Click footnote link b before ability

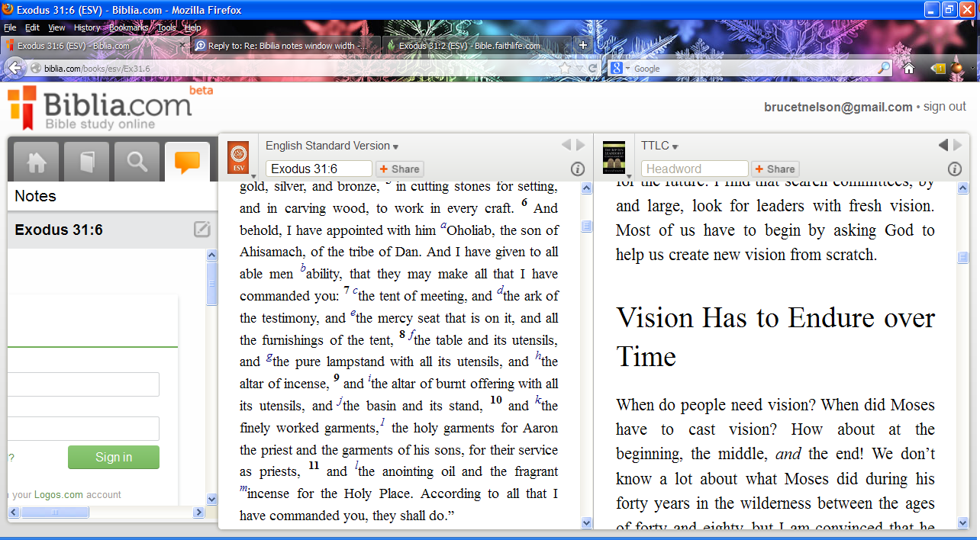point(303,268)
